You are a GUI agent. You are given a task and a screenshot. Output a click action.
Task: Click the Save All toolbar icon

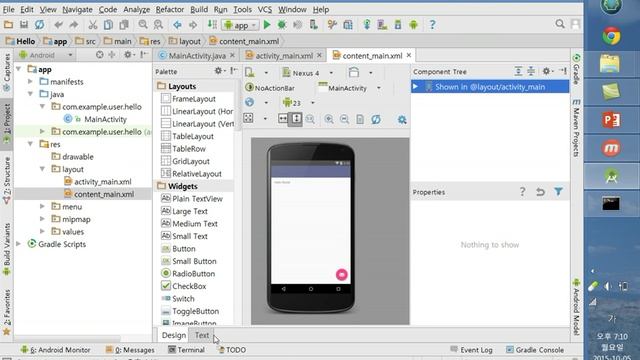24,25
